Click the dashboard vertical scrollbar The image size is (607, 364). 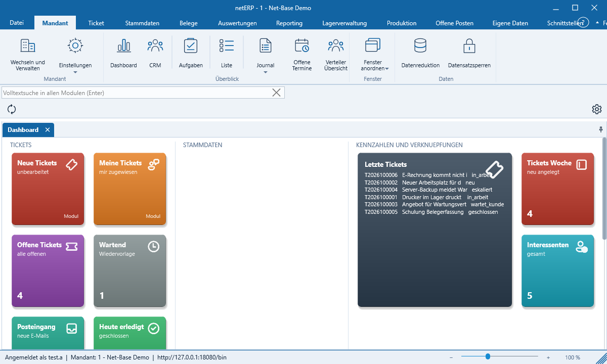pos(604,190)
